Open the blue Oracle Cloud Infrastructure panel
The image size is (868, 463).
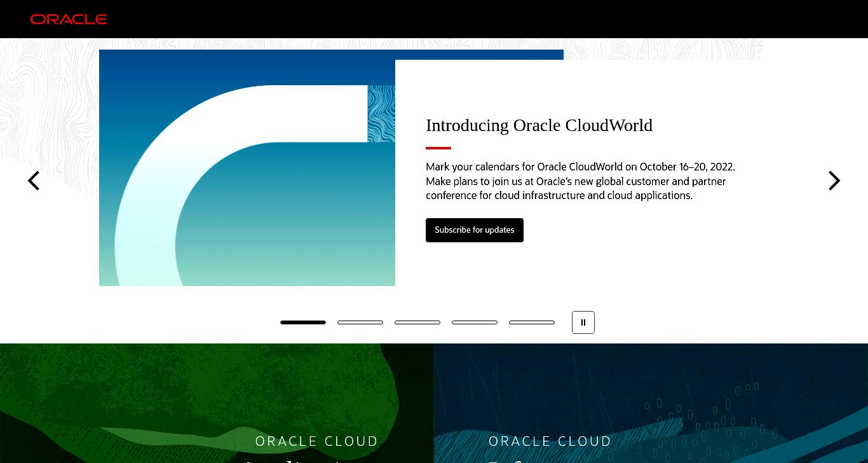[x=651, y=403]
